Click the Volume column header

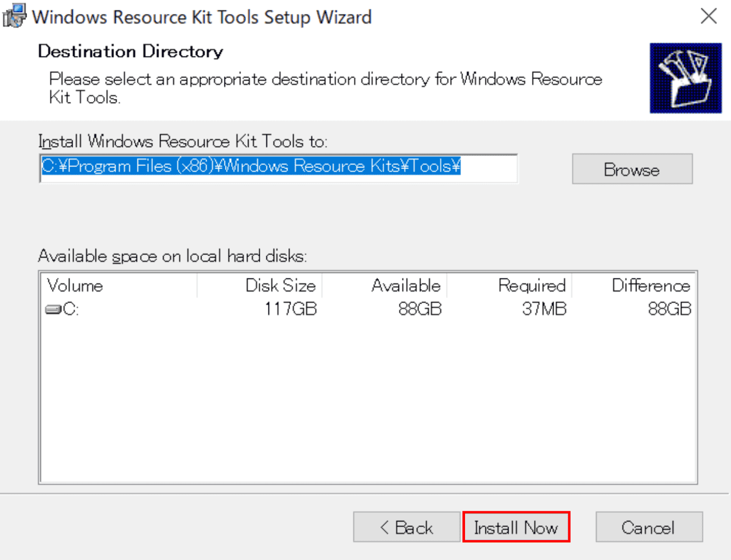[119, 286]
